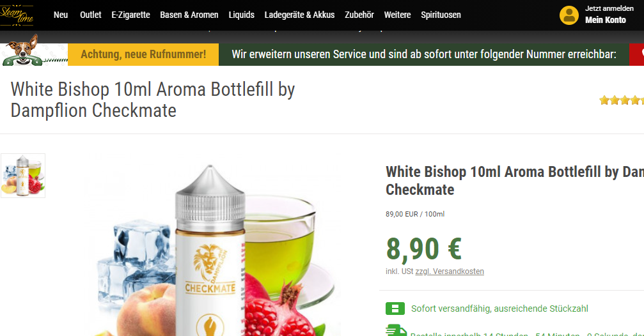Go to the Spirituosen category

(x=441, y=15)
